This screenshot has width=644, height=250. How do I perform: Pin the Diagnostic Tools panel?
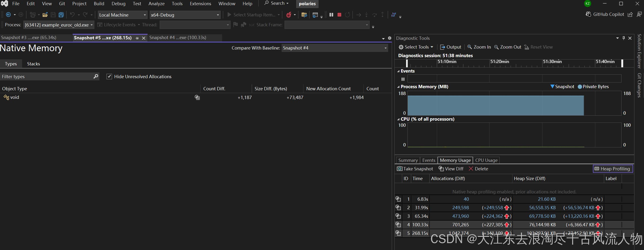click(x=624, y=38)
